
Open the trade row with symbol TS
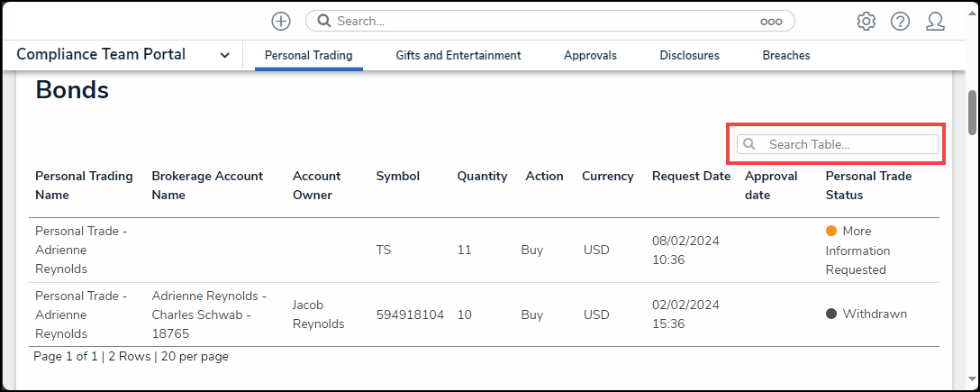tap(383, 250)
